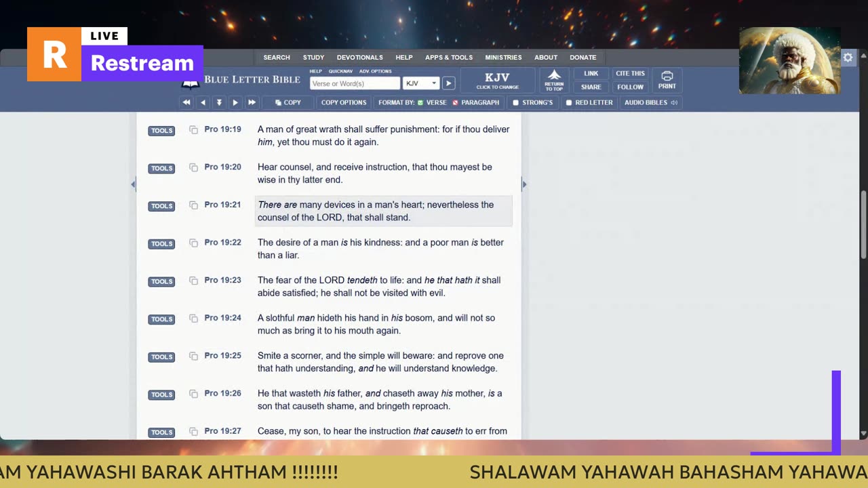Click the Donate menu item
The width and height of the screenshot is (868, 488).
point(583,58)
